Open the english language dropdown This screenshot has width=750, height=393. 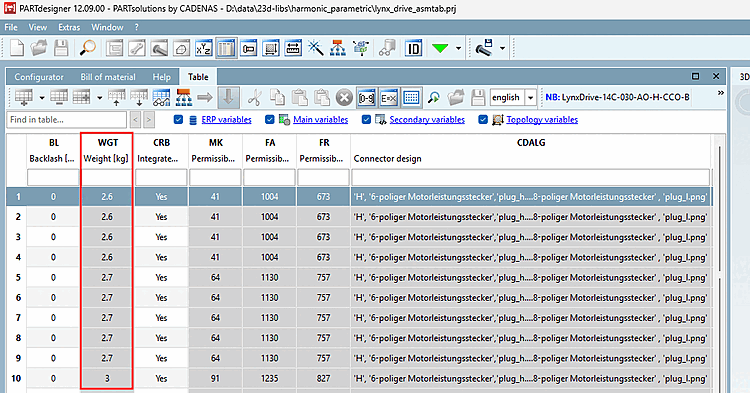[530, 98]
